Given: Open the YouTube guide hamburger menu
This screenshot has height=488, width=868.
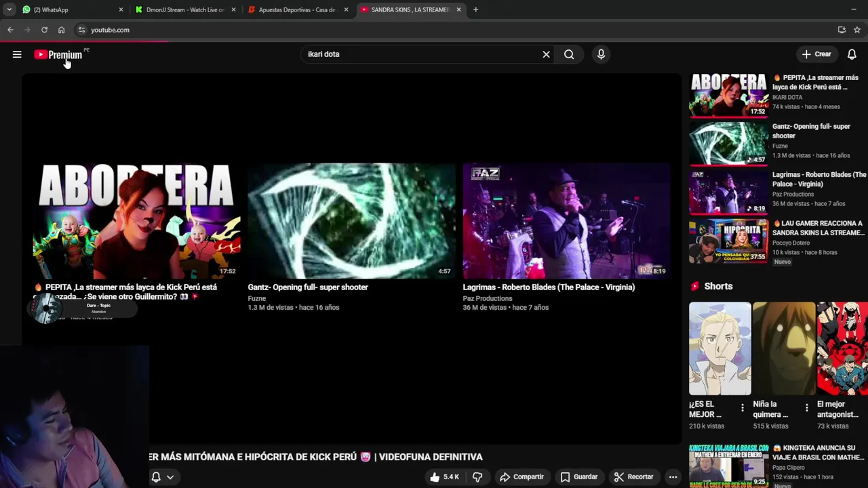Looking at the screenshot, I should (x=17, y=54).
